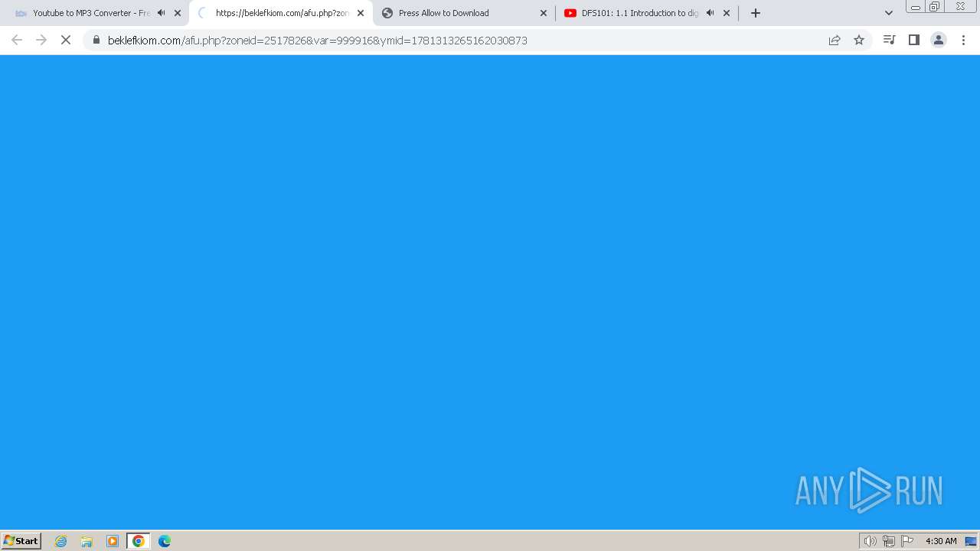Close the Press Allow to Download tab
980x551 pixels.
point(544,13)
